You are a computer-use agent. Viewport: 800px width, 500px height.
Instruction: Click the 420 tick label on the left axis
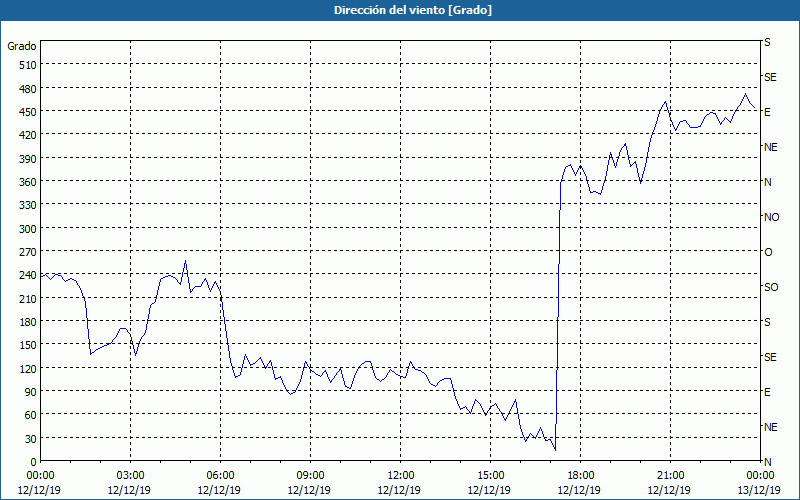tap(28, 135)
